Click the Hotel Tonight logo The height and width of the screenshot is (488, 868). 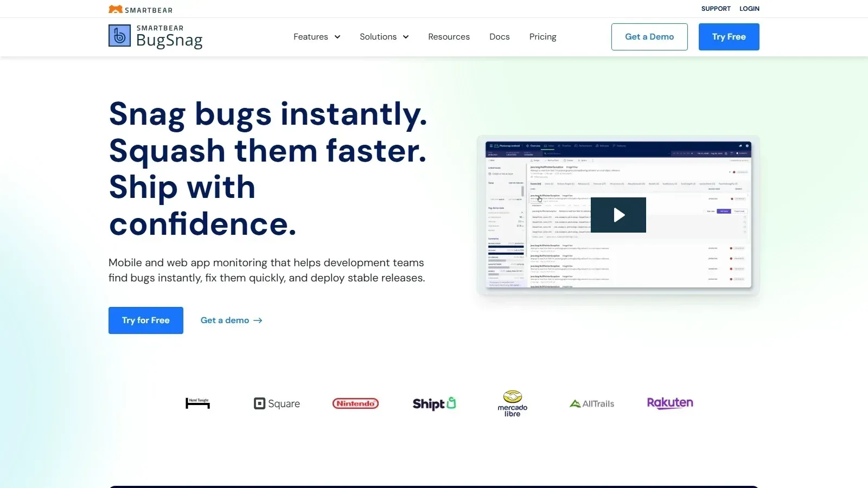[x=197, y=403]
